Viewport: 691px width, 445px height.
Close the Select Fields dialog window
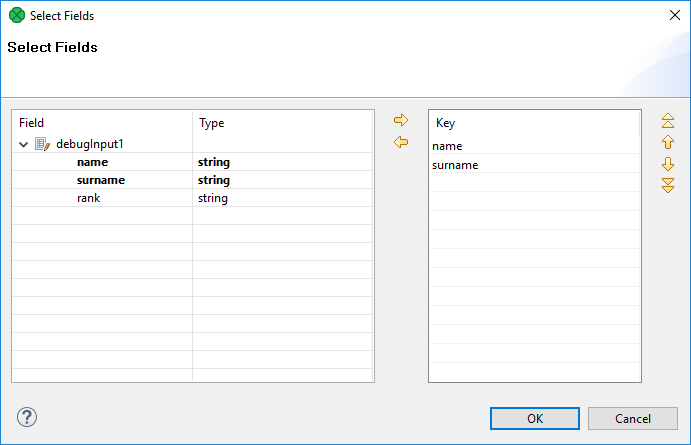coord(673,15)
